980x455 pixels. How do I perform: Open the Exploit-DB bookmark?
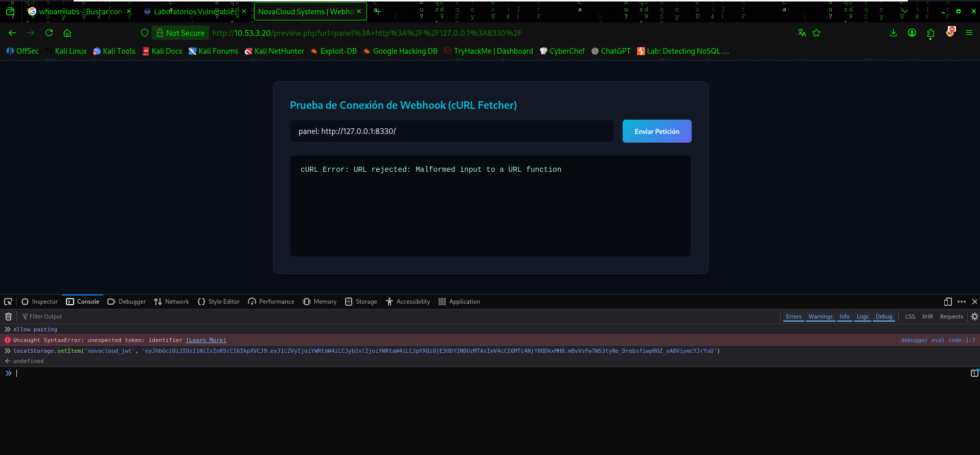(x=333, y=51)
